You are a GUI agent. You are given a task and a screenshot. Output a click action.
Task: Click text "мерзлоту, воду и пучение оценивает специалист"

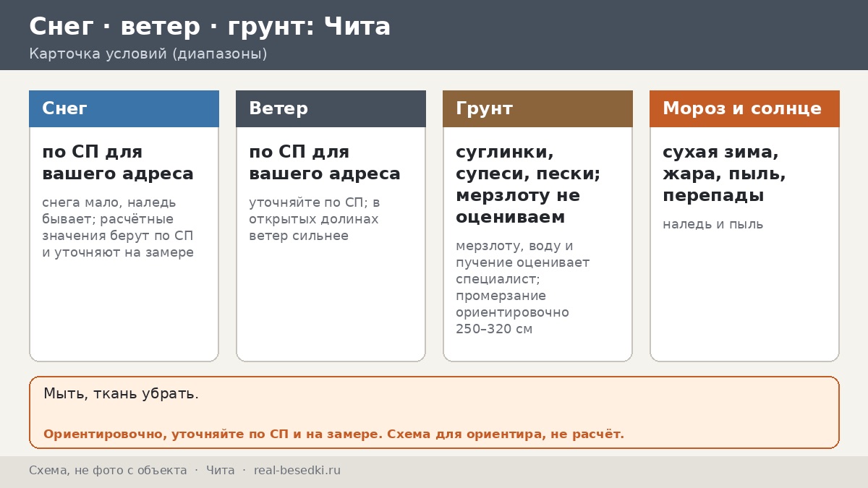click(523, 262)
